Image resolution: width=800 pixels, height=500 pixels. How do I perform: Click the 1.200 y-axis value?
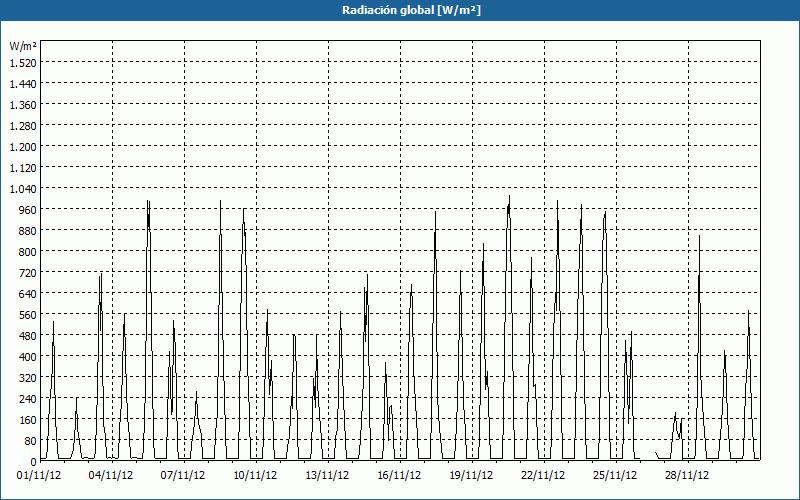pyautogui.click(x=23, y=146)
